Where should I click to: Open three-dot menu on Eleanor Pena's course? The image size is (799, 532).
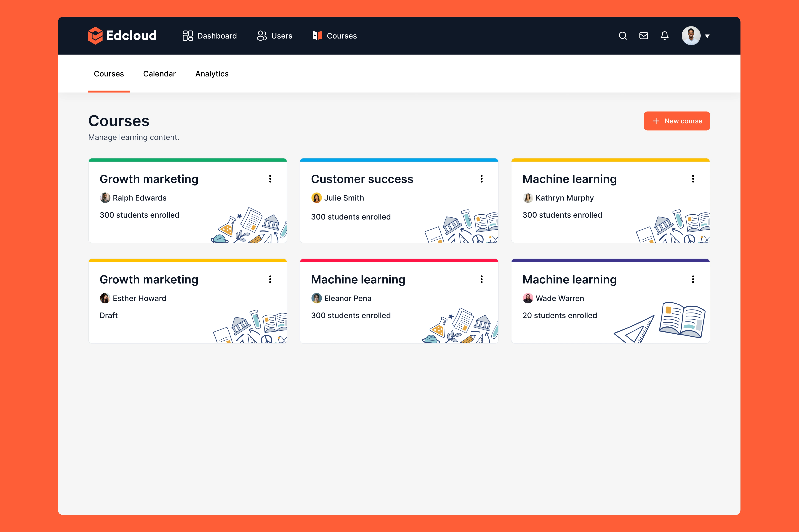pyautogui.click(x=481, y=279)
